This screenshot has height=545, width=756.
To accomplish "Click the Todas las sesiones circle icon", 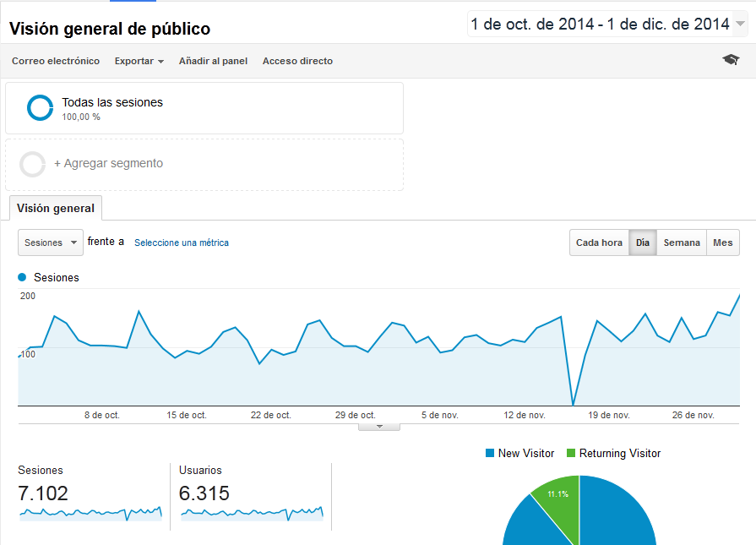I will (40, 107).
